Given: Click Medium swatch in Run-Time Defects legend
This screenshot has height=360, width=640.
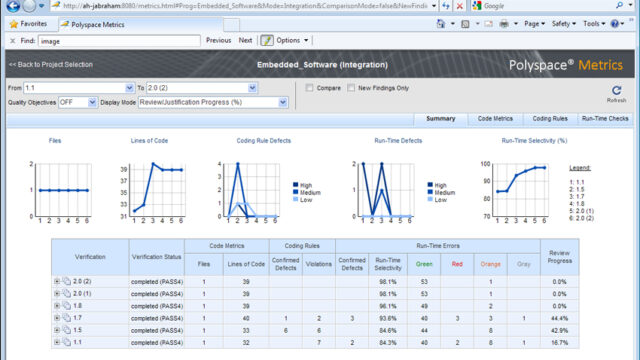Looking at the screenshot, I should point(430,192).
